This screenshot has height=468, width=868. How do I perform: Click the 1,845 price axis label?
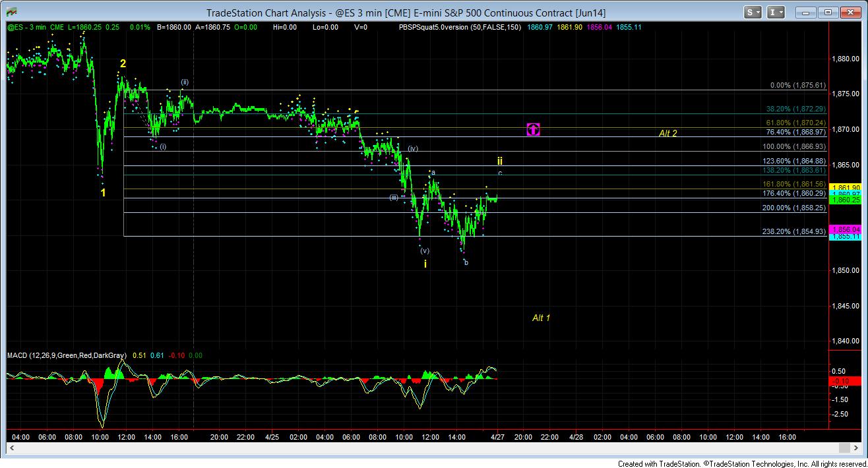tap(846, 306)
